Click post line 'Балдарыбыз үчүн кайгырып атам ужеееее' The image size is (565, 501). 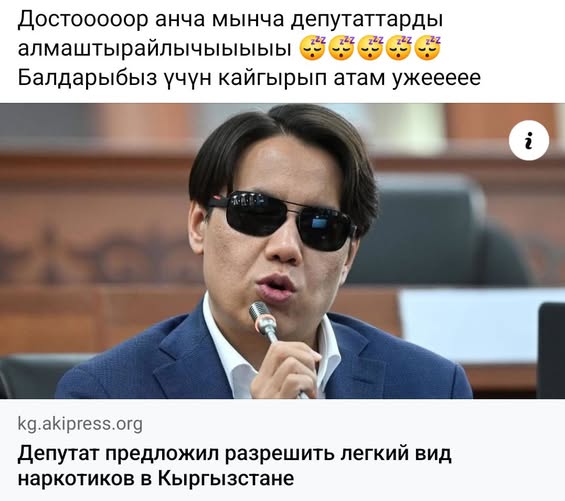(249, 78)
